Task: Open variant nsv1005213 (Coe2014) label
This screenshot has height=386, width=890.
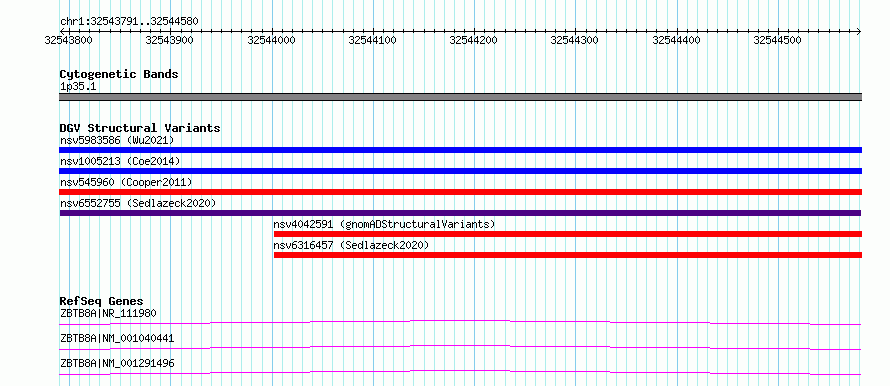Action: coord(120,161)
